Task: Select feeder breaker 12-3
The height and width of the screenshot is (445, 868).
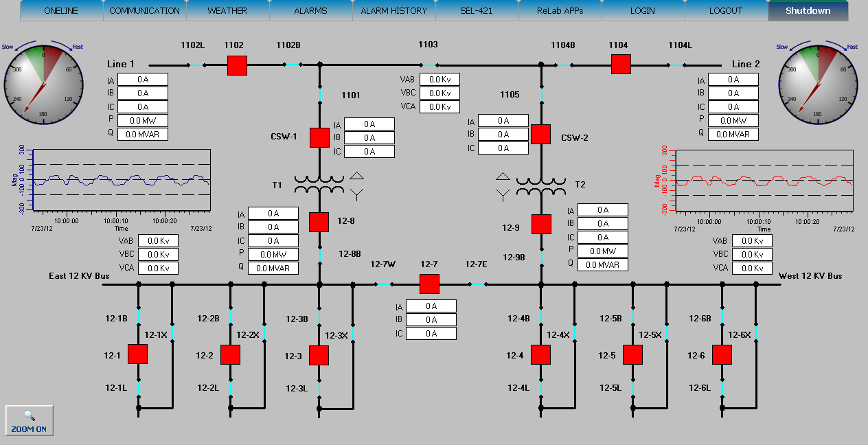Action: click(319, 355)
